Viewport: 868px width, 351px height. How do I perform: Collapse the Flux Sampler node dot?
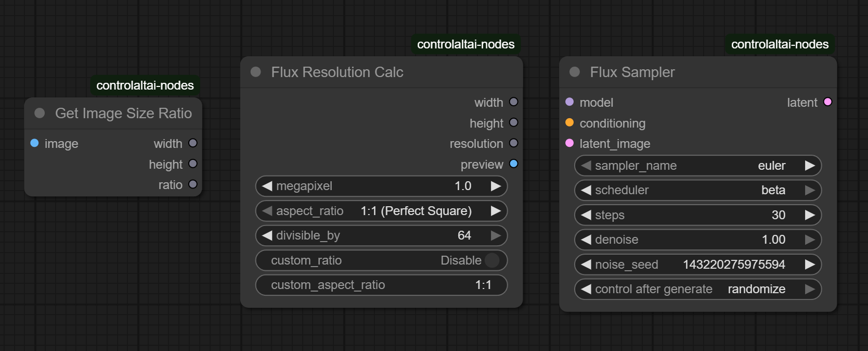575,72
